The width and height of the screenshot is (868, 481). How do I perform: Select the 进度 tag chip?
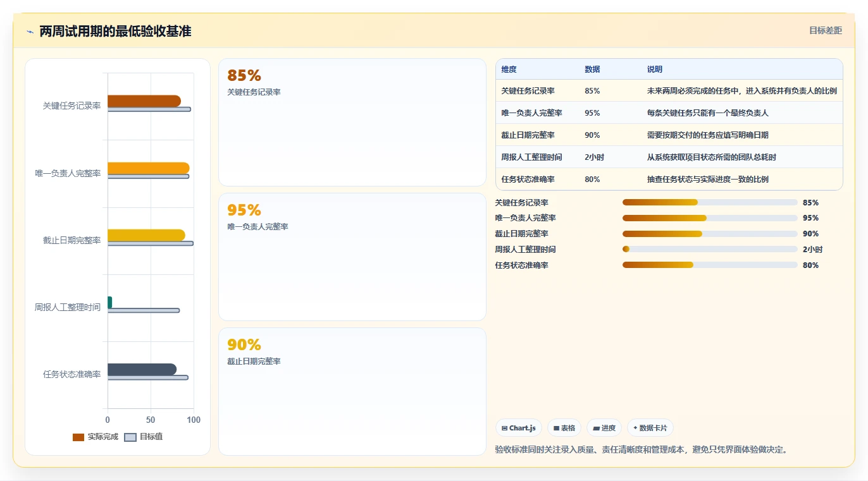[x=604, y=428]
